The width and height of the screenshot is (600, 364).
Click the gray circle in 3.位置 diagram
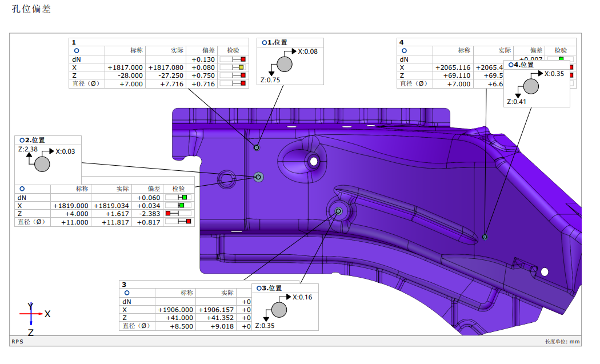tap(279, 310)
